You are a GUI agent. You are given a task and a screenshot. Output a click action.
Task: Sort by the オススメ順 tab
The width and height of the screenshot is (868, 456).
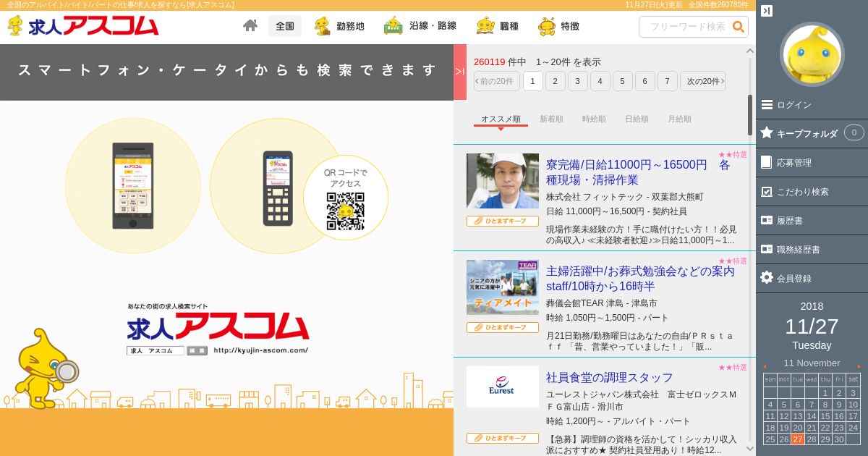click(x=501, y=119)
